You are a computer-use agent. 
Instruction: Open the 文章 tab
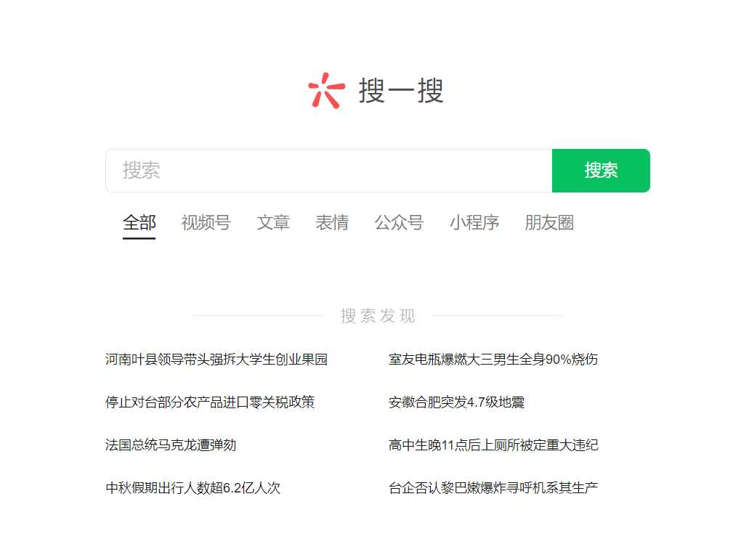coord(273,222)
